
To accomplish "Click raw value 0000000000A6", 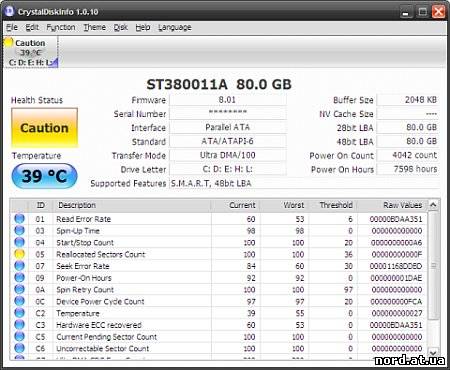I will (396, 243).
